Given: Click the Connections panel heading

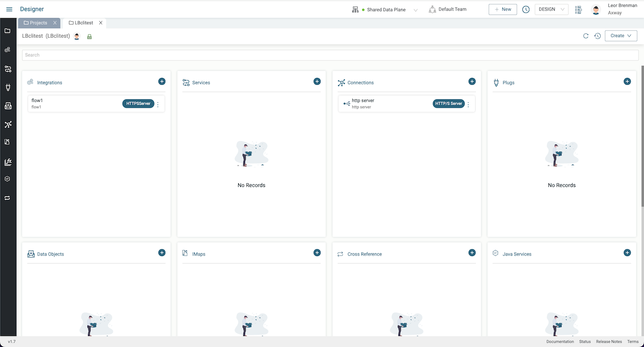Looking at the screenshot, I should point(361,82).
